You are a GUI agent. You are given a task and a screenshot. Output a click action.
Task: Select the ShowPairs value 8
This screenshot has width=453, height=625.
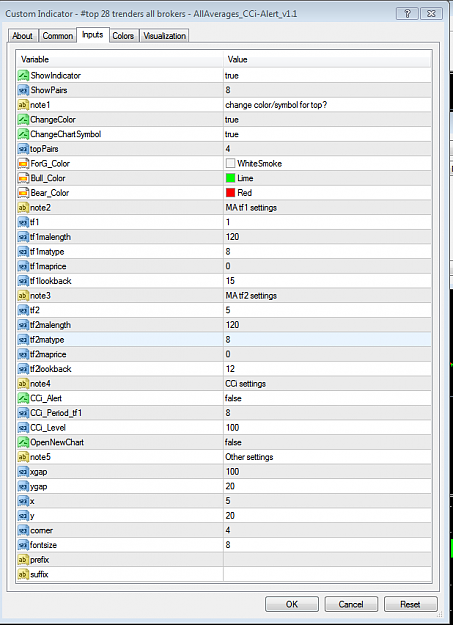(x=228, y=90)
